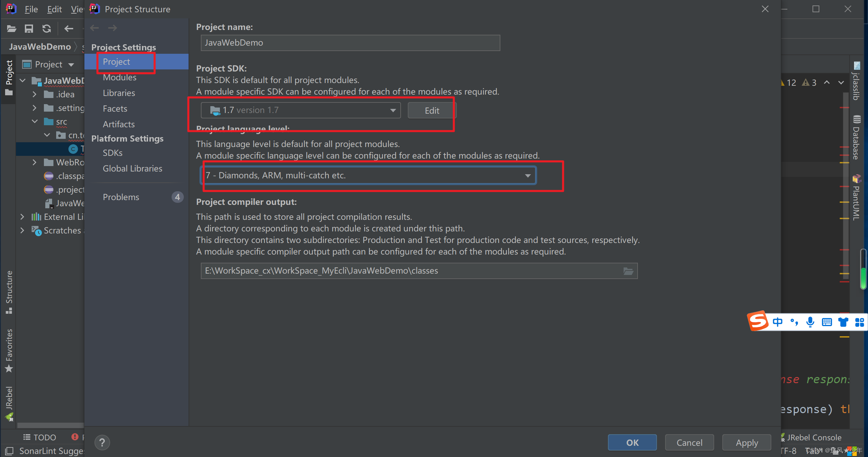
Task: Click the main toolbar back arrow
Action: [x=69, y=29]
